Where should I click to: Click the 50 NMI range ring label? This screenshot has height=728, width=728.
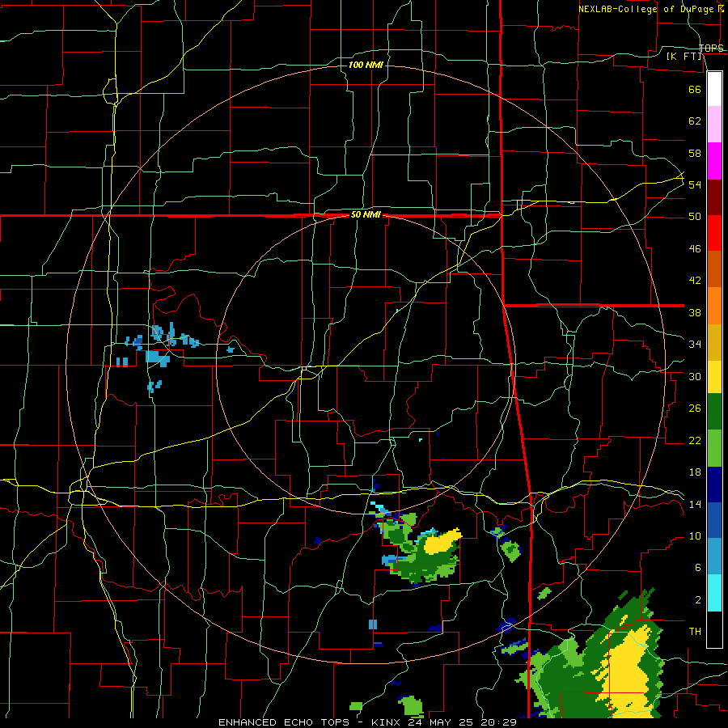click(x=366, y=214)
